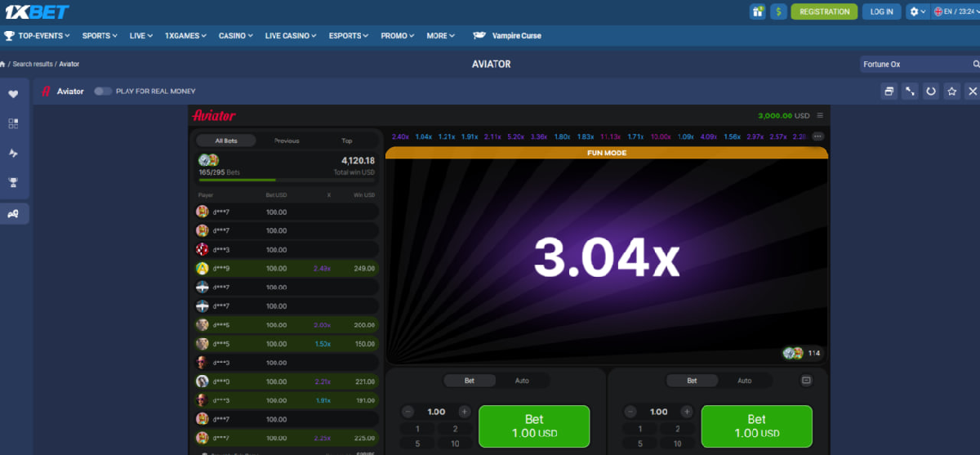Expand the PROMO menu
The width and height of the screenshot is (980, 455).
coord(398,36)
